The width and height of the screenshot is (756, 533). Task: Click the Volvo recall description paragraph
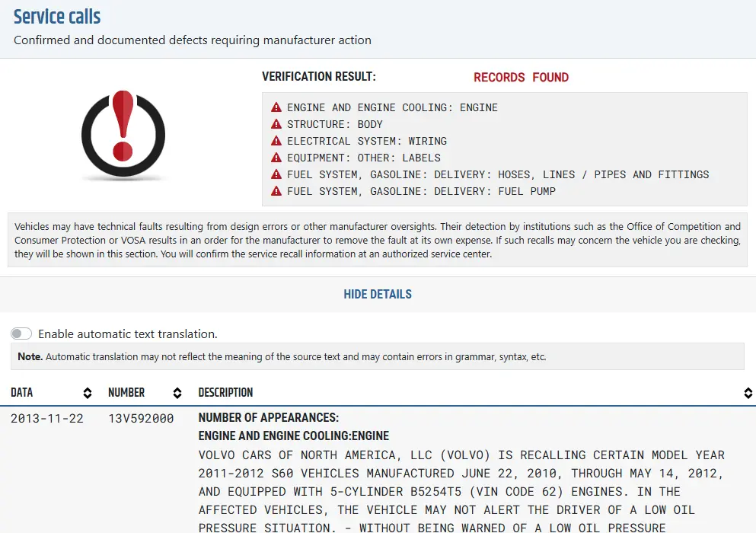pyautogui.click(x=461, y=491)
